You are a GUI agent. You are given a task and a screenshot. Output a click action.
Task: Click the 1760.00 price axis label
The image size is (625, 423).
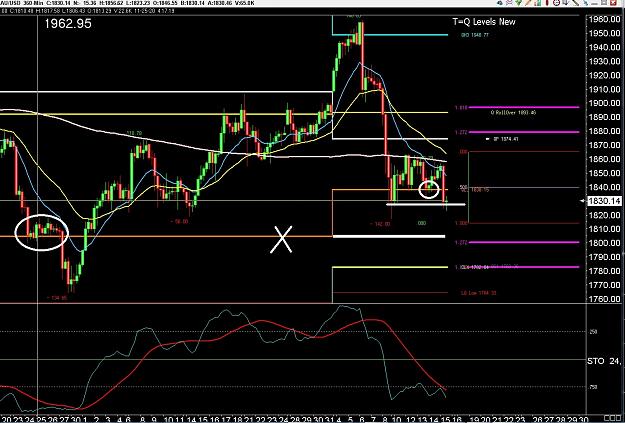coord(604,299)
